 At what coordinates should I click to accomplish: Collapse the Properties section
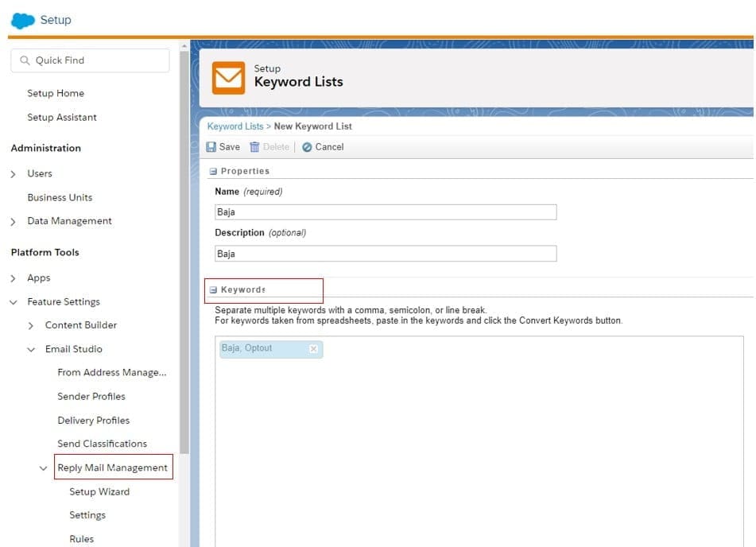point(213,171)
